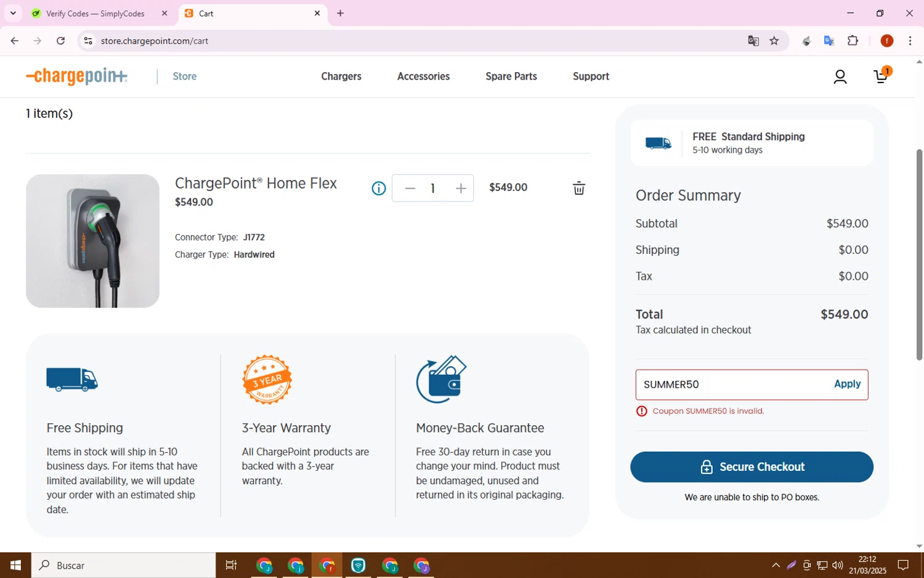Click the address bar URL
Image resolution: width=924 pixels, height=578 pixels.
click(x=155, y=41)
